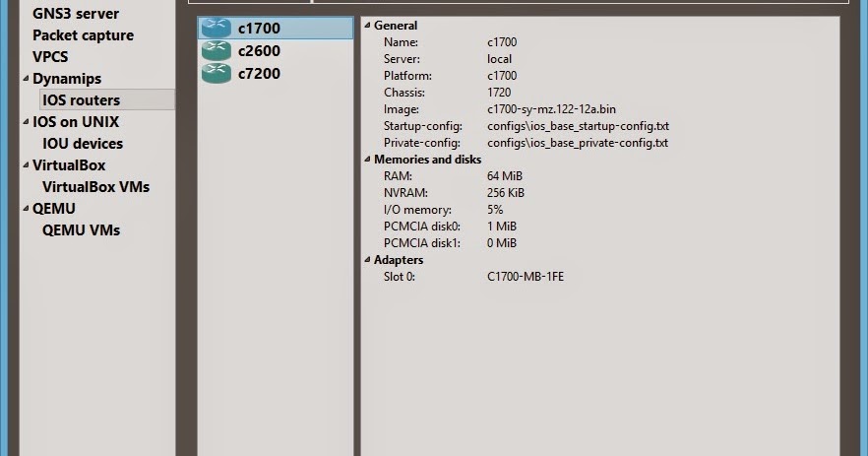Select configs\ios_base_startup-config.txt value
868x456 pixels.
(578, 126)
